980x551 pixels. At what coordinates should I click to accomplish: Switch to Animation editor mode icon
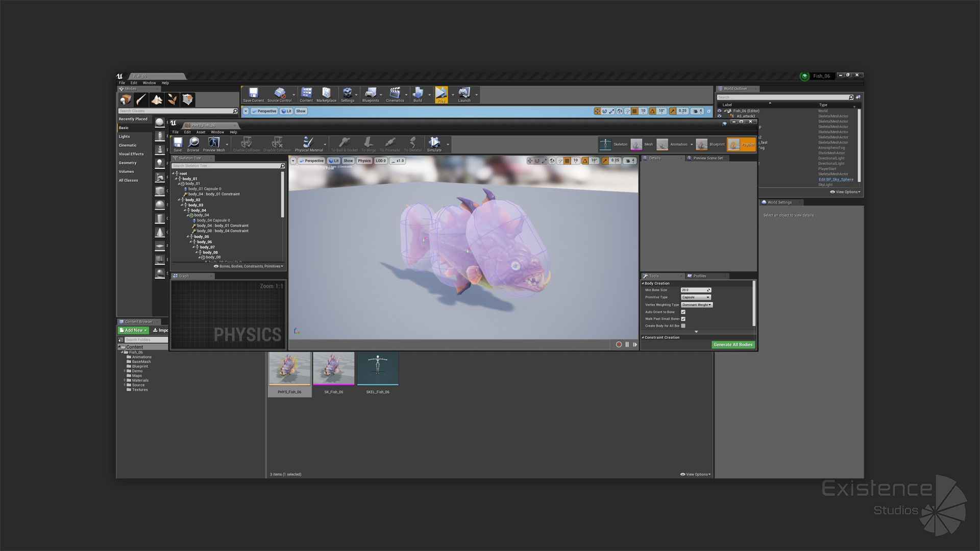pyautogui.click(x=662, y=144)
